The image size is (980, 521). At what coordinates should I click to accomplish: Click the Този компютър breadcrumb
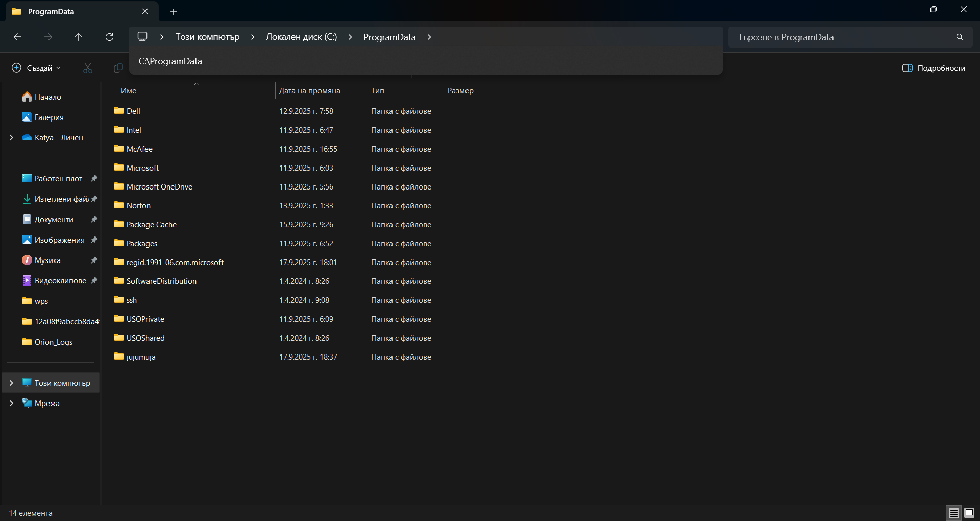click(208, 37)
